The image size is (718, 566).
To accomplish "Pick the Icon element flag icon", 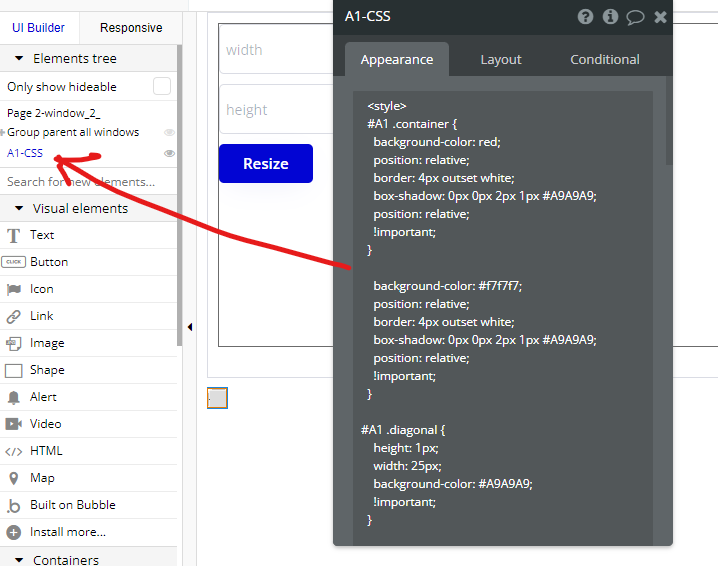I will 14,289.
